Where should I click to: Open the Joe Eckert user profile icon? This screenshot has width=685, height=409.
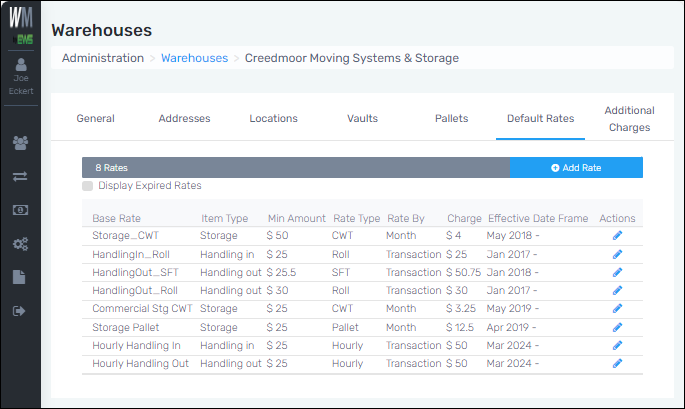pyautogui.click(x=21, y=65)
